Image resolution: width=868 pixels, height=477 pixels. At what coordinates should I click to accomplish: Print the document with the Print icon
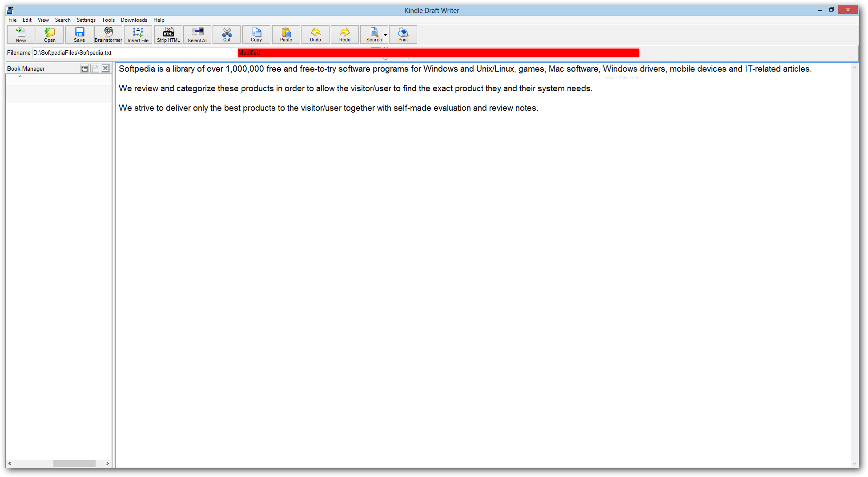pyautogui.click(x=403, y=35)
